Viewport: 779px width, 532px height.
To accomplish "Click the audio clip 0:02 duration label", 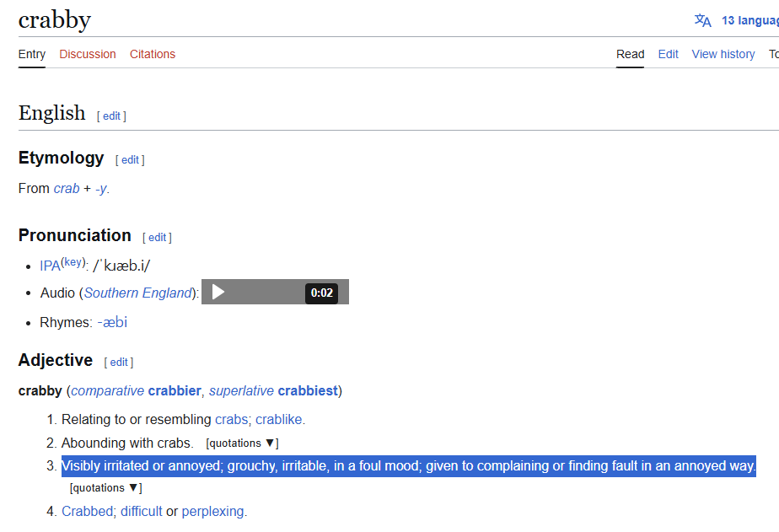I will pos(321,293).
